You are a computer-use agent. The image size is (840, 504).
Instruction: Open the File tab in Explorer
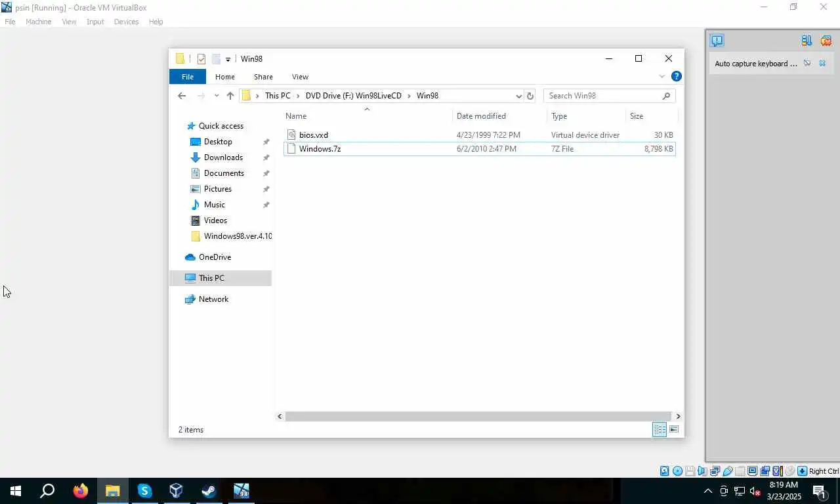pyautogui.click(x=188, y=77)
